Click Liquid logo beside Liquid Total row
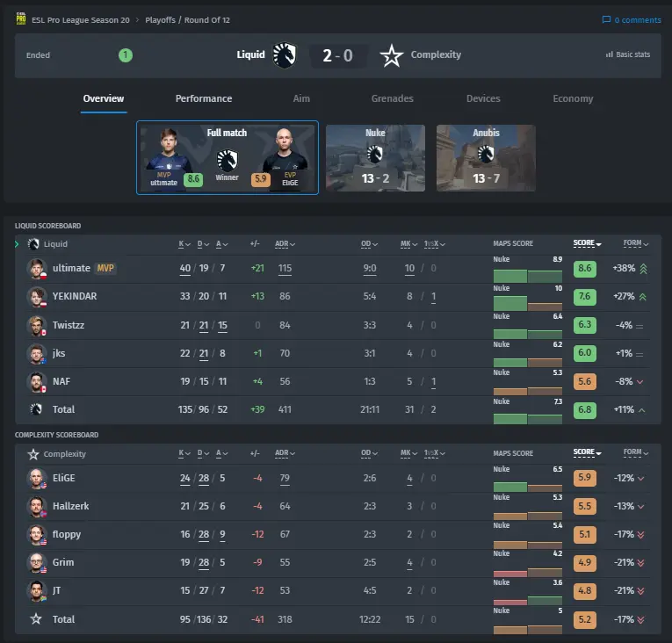672x643 pixels. pos(36,409)
